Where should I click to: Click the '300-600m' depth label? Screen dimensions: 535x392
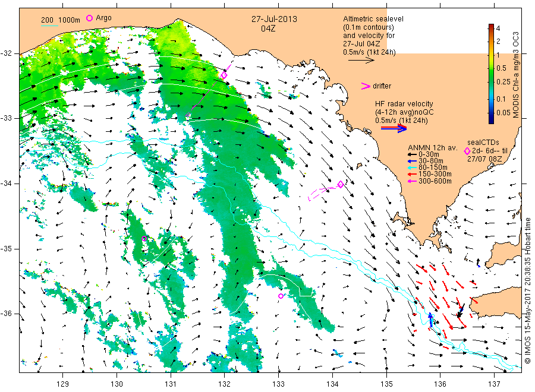(x=435, y=181)
